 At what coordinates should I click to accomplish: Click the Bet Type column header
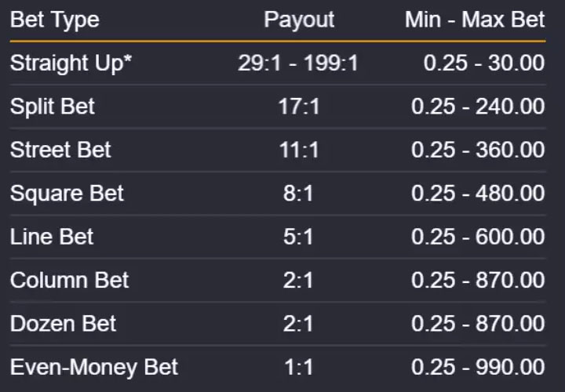(55, 20)
